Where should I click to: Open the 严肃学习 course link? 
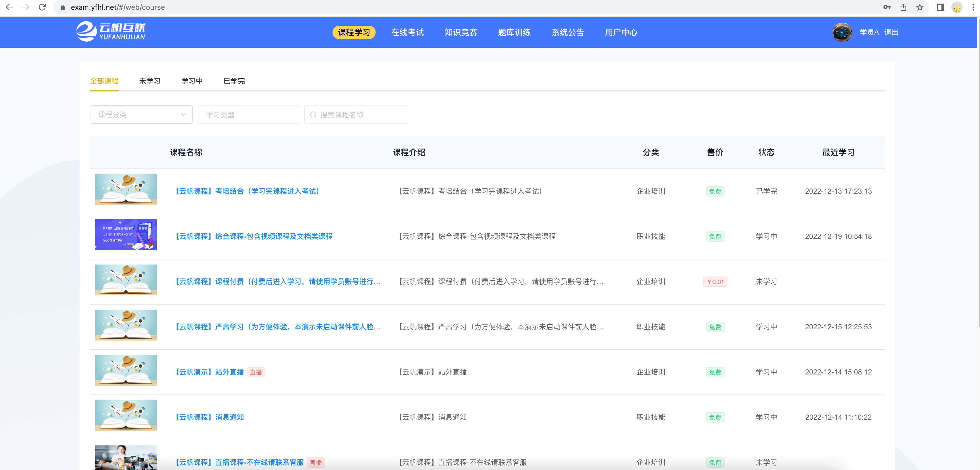277,327
